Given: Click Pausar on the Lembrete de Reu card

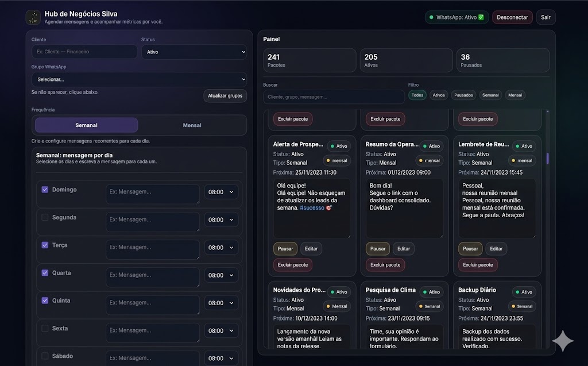Looking at the screenshot, I should pos(470,248).
